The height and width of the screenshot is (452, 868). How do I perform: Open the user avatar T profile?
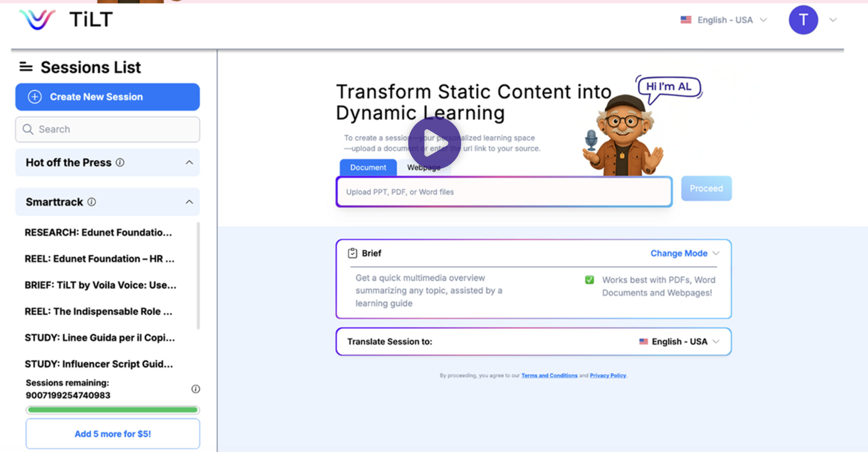pyautogui.click(x=803, y=20)
